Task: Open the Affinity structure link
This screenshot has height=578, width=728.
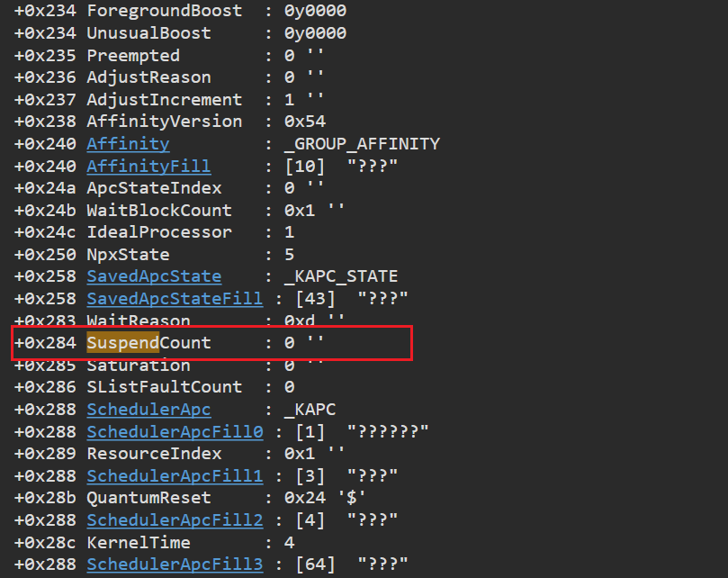Action: 128,143
